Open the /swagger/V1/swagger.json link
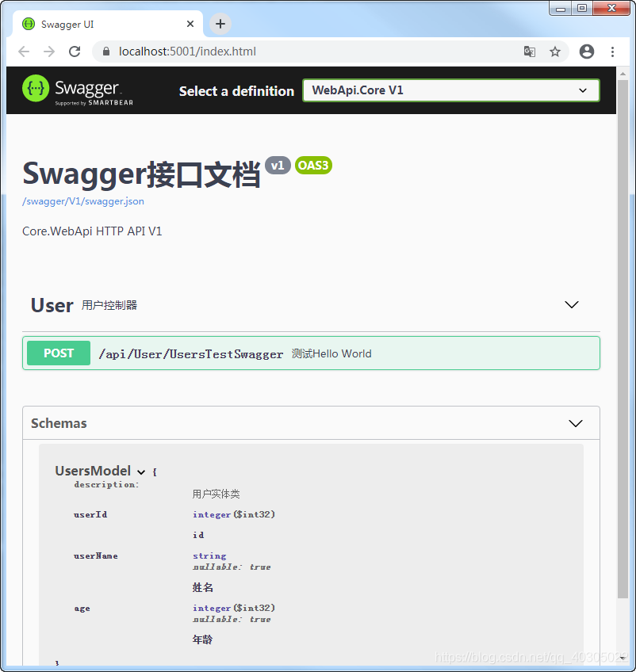The width and height of the screenshot is (636, 672). 83,201
